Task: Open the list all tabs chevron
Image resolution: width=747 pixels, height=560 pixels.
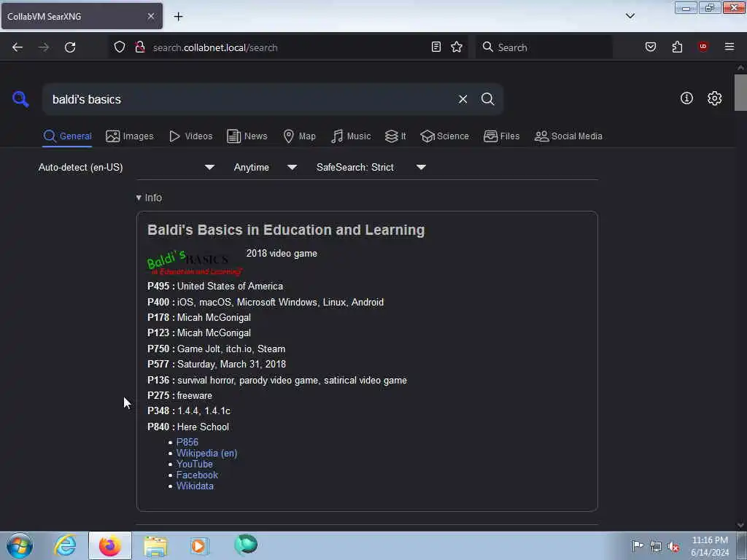Action: click(x=630, y=16)
